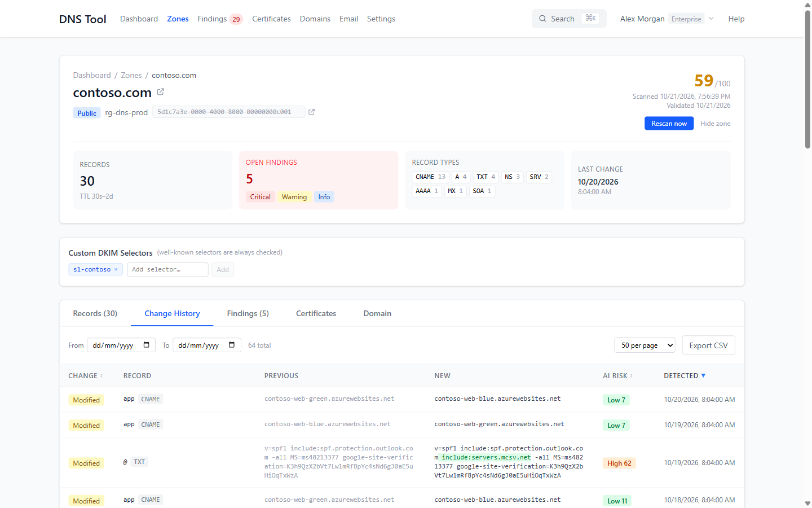The image size is (812, 508).
Task: Sort by the Detected column arrow
Action: pos(703,376)
